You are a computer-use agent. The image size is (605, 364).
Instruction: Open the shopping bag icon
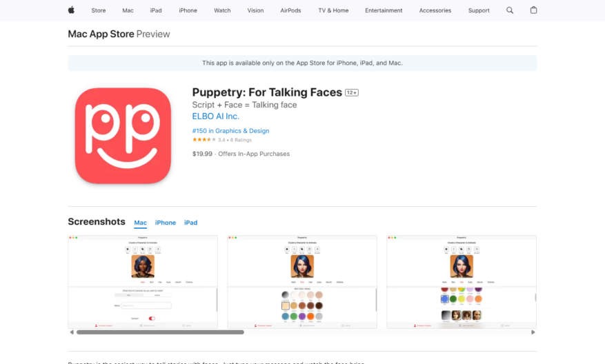[533, 10]
